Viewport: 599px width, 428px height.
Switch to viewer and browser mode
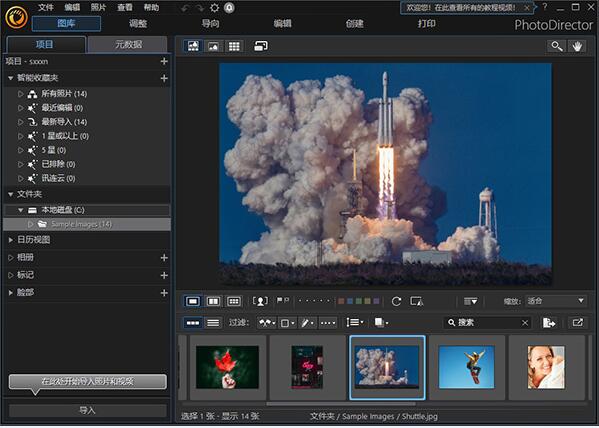point(193,46)
